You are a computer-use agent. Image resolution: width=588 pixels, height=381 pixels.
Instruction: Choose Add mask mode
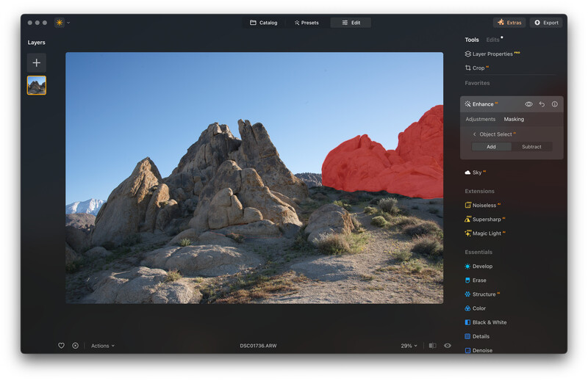coord(491,147)
